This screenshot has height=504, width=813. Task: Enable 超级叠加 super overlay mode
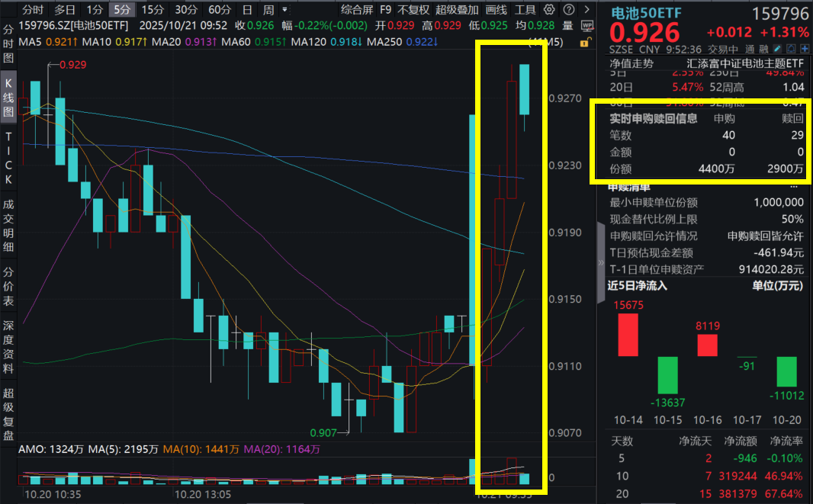(457, 11)
